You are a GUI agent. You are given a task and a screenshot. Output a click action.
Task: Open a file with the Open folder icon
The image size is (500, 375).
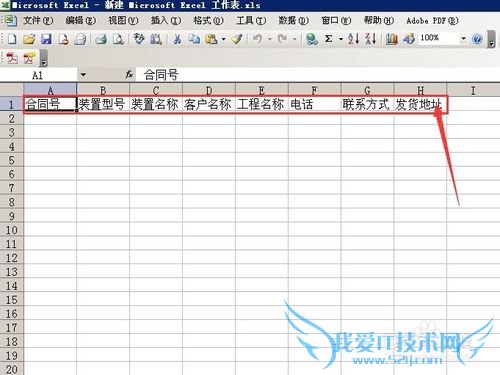pyautogui.click(x=29, y=39)
